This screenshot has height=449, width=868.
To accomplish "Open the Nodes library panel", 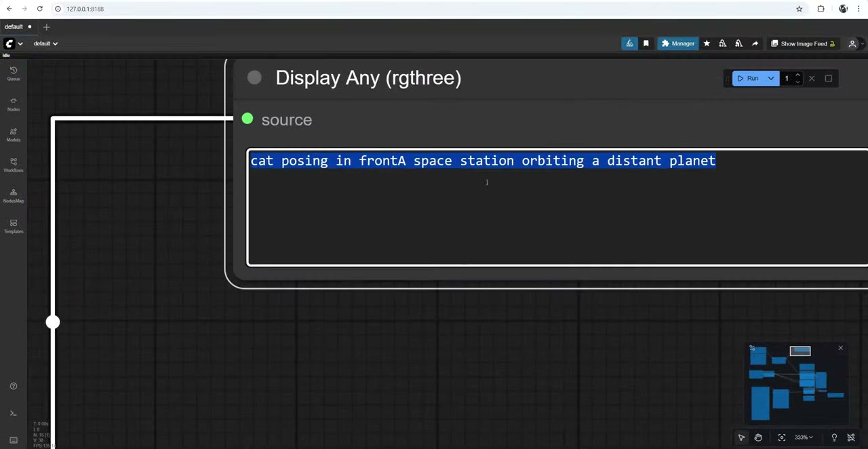I will (x=13, y=104).
